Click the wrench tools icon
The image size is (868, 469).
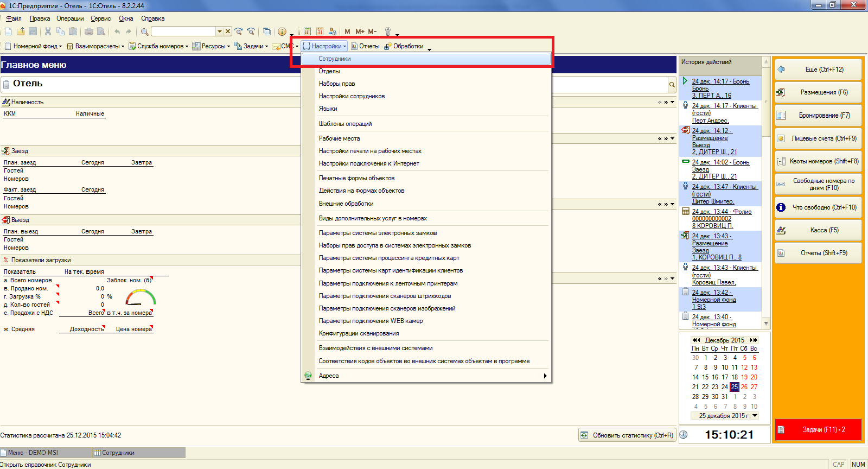388,31
